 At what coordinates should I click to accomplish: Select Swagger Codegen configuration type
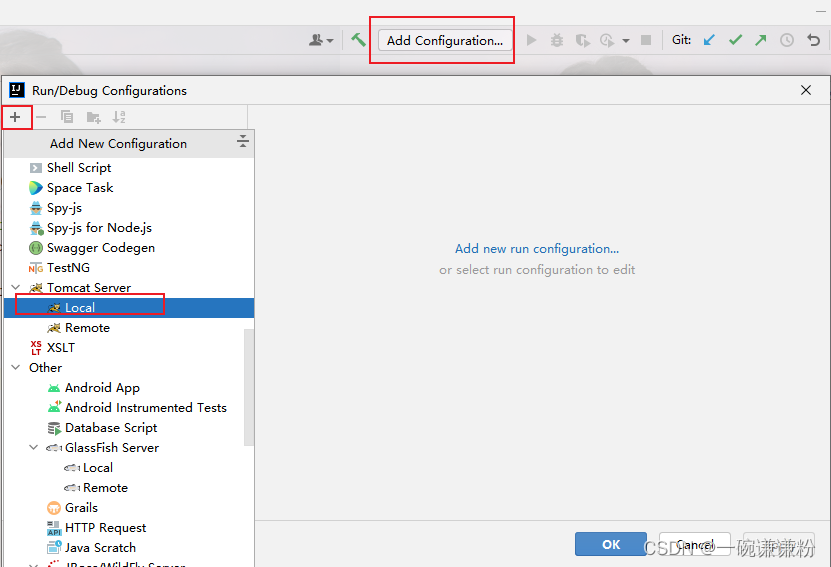coord(129,248)
